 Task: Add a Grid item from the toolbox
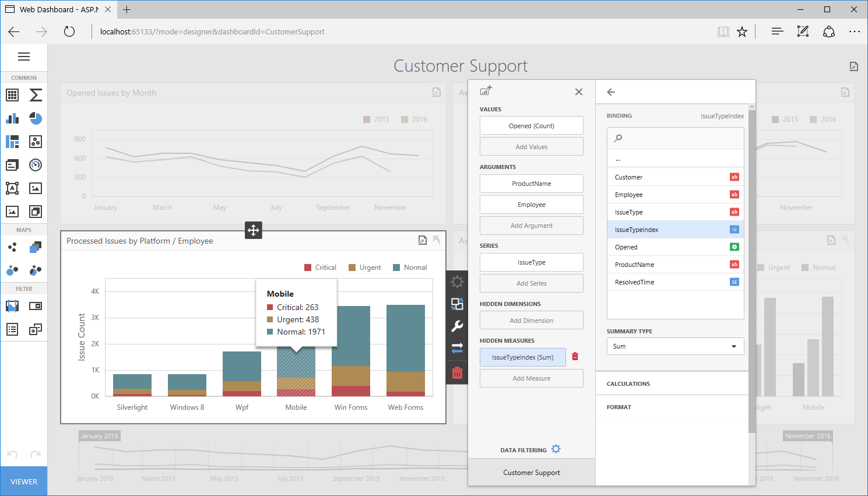tap(12, 95)
